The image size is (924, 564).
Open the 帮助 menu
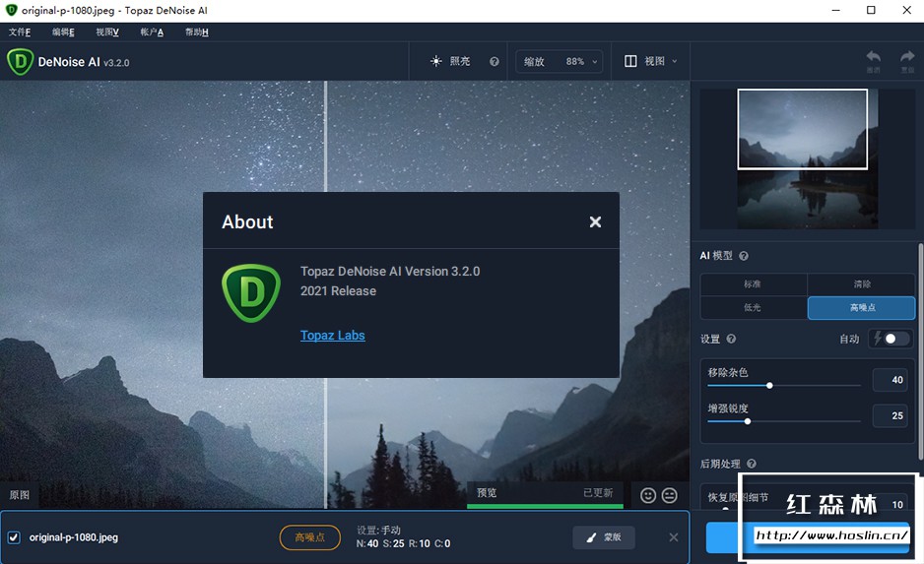click(x=196, y=31)
